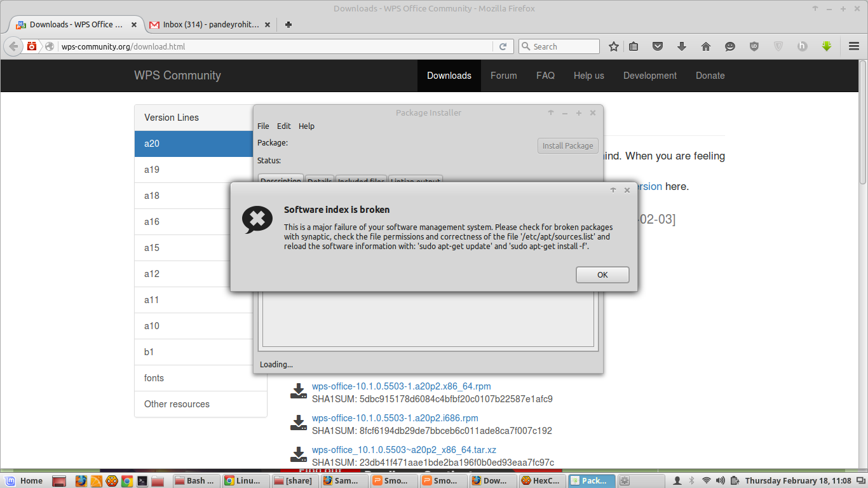The image size is (868, 488).
Task: Click the greyed-out shield extension icon
Action: click(x=778, y=46)
